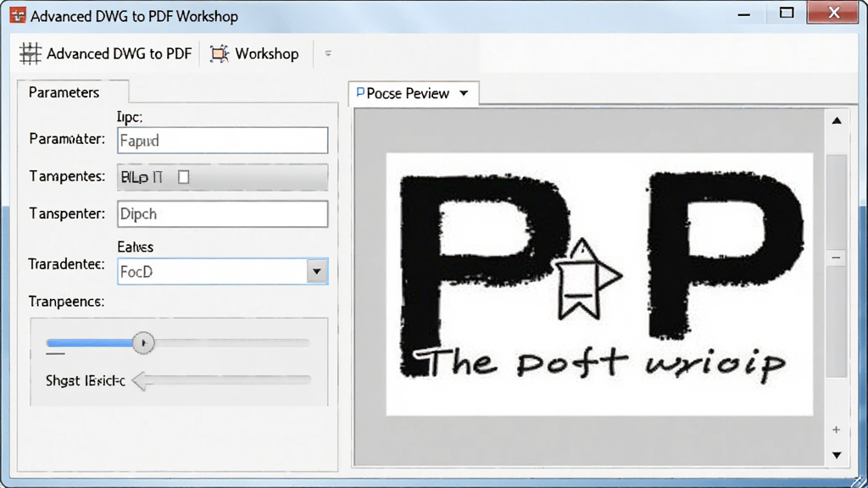Screen dimensions: 868x488
Task: Click the Tranpeencs label
Action: [66, 302]
